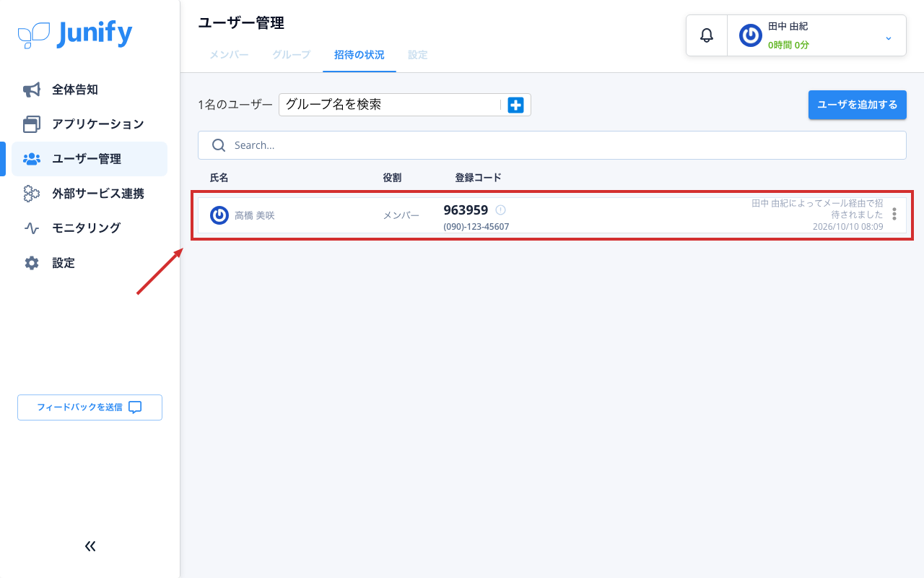This screenshot has height=578, width=924.
Task: Open 全体告知 in the sidebar
Action: click(90, 90)
